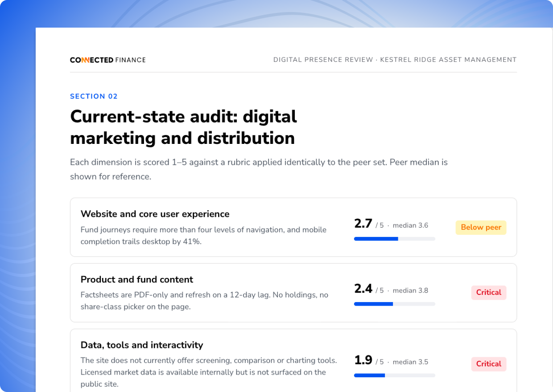Click the fund journeys navigation description text

click(x=203, y=236)
